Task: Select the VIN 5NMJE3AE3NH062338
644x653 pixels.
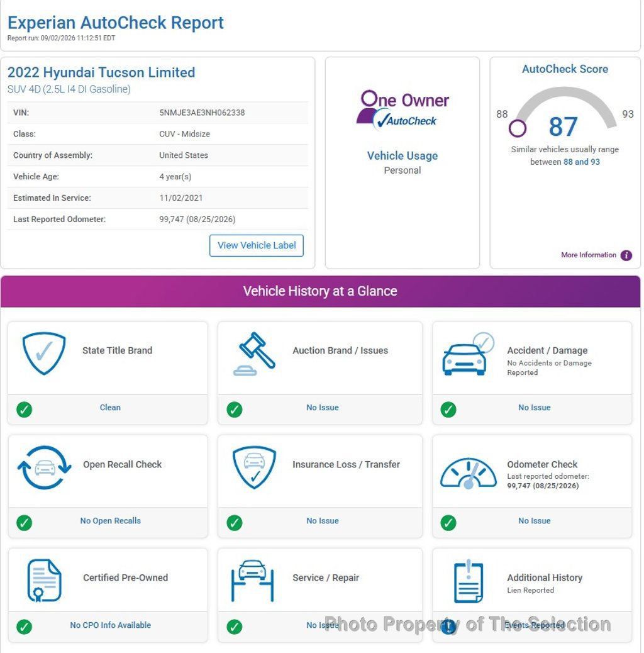Action: click(202, 113)
